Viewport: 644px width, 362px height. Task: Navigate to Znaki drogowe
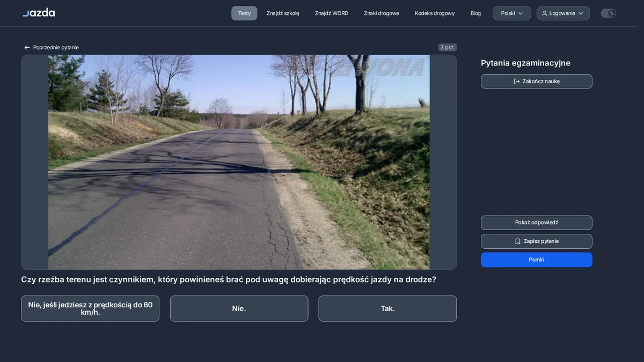click(382, 13)
